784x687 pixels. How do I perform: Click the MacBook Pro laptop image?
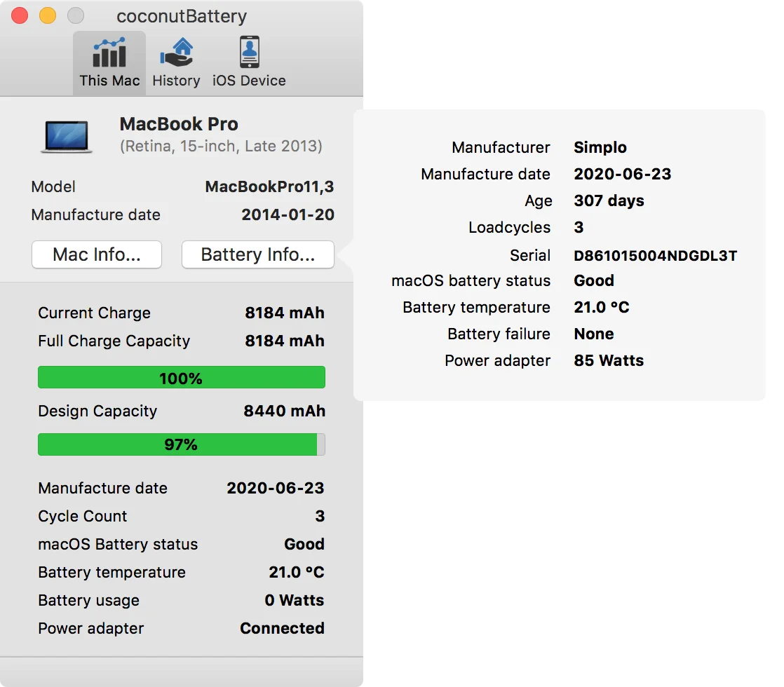click(x=67, y=136)
